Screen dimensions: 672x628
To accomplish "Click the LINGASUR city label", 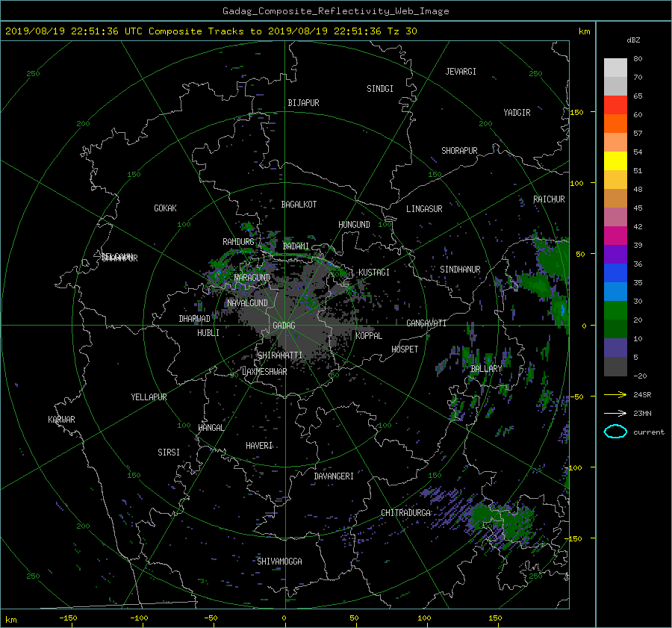I will (424, 209).
